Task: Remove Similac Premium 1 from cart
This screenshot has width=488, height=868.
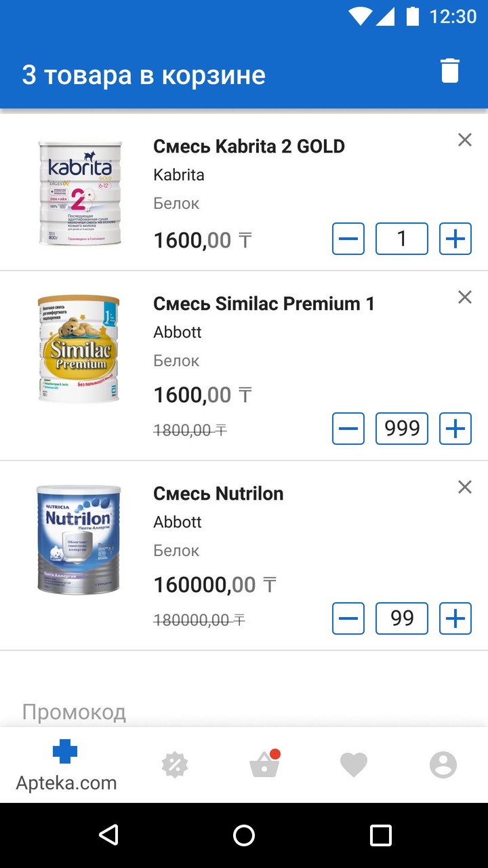Action: point(464,297)
